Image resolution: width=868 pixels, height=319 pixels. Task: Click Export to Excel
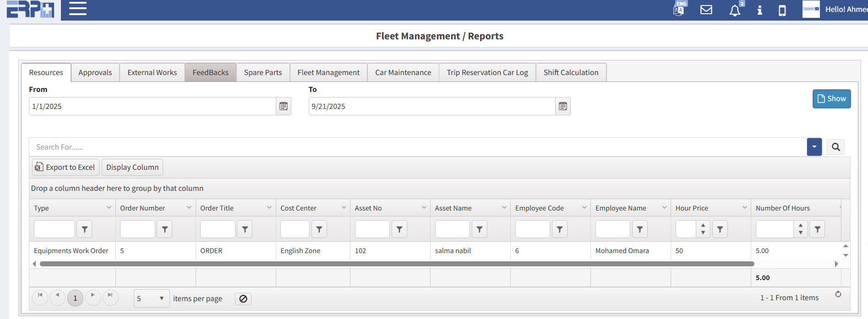(x=66, y=167)
